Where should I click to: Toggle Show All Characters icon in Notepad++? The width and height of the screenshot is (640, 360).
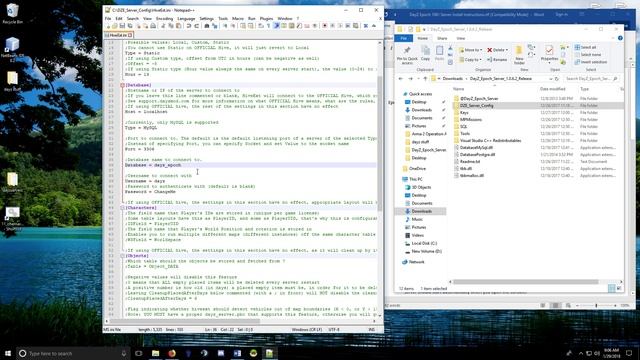click(269, 26)
